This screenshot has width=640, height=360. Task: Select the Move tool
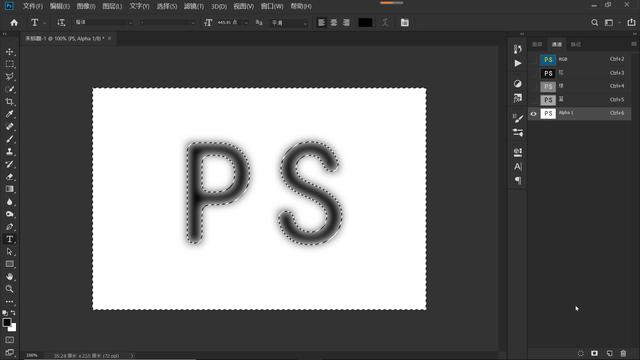[x=9, y=52]
